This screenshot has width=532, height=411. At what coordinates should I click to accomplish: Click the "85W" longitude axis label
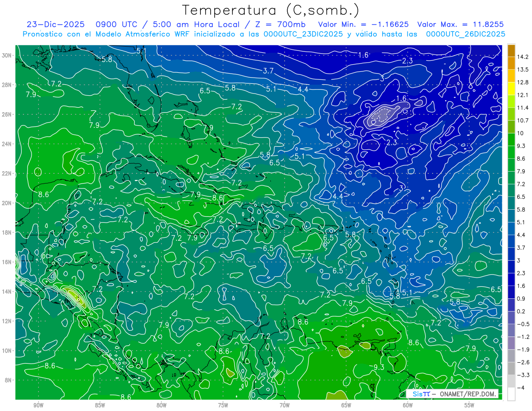[x=100, y=405]
